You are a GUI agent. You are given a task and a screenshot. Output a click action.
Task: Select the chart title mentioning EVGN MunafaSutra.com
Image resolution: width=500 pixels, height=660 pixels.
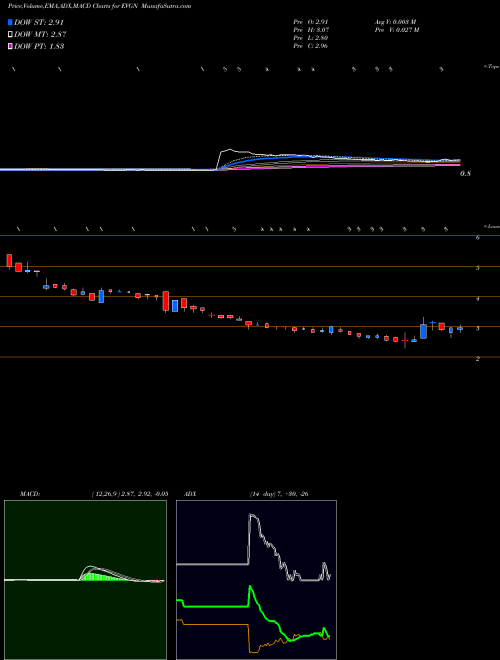(99, 6)
